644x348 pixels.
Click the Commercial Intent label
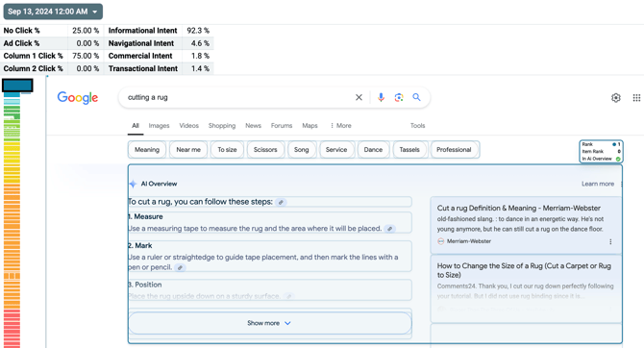[x=140, y=56]
